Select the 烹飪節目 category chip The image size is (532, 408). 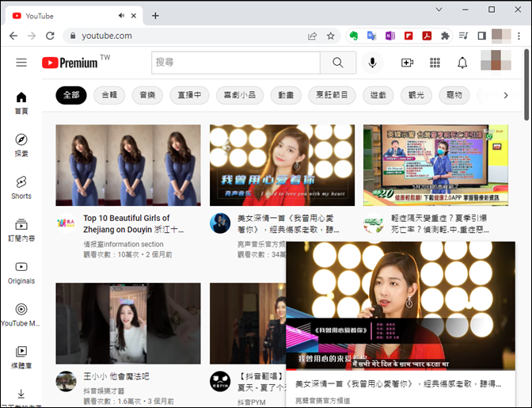332,95
